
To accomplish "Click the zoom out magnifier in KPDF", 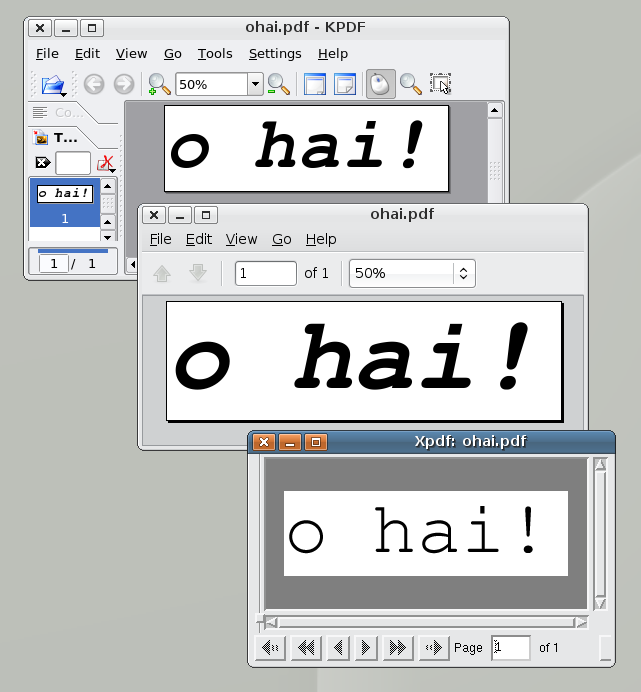I will click(279, 85).
